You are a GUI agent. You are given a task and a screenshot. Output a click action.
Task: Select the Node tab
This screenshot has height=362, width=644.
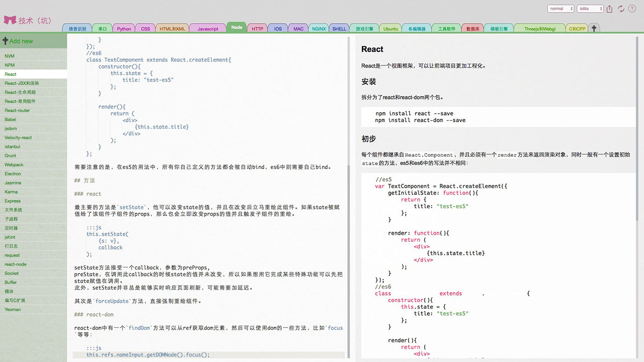click(x=236, y=27)
